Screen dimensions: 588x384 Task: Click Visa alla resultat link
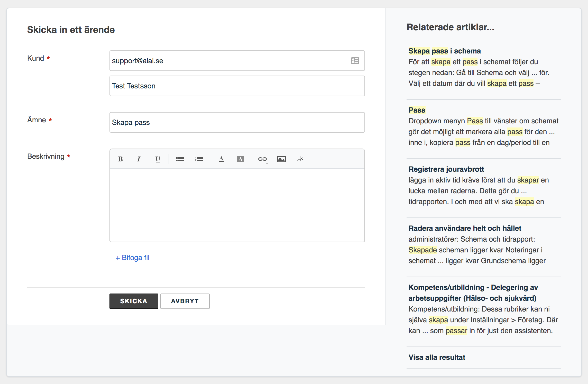click(x=437, y=357)
